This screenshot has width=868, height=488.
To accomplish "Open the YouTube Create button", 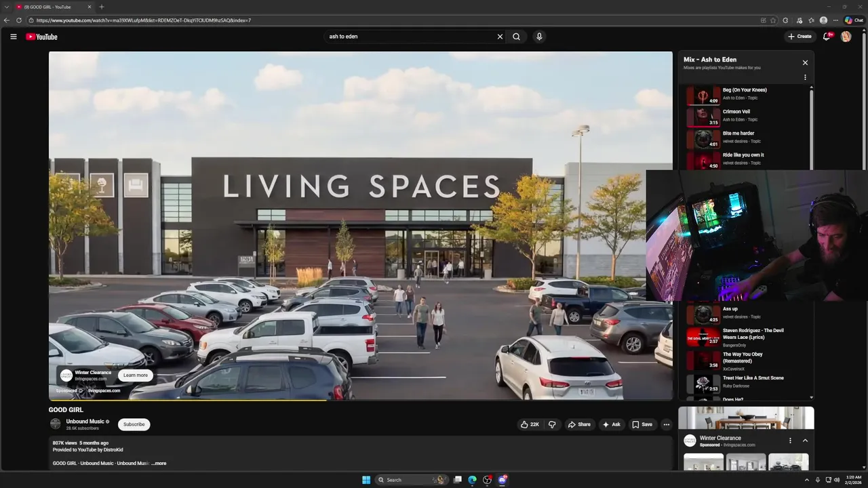I will coord(800,37).
